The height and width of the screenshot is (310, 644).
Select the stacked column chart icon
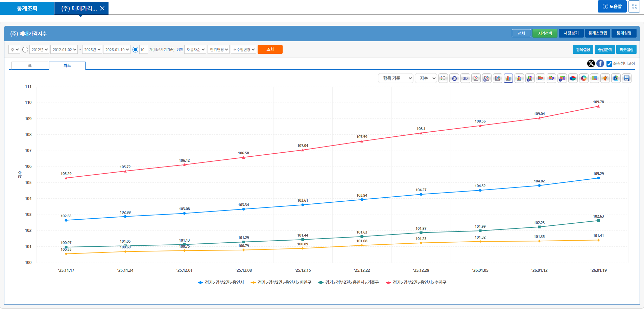519,78
